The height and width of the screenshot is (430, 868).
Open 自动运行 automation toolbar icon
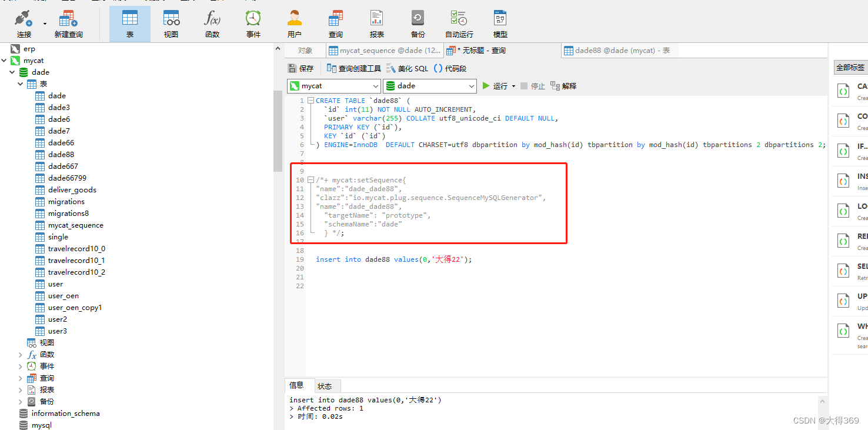459,24
